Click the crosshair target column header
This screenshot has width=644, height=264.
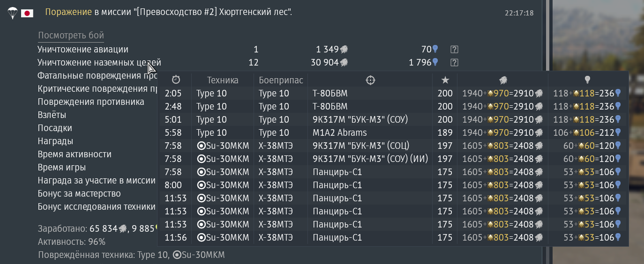(370, 80)
